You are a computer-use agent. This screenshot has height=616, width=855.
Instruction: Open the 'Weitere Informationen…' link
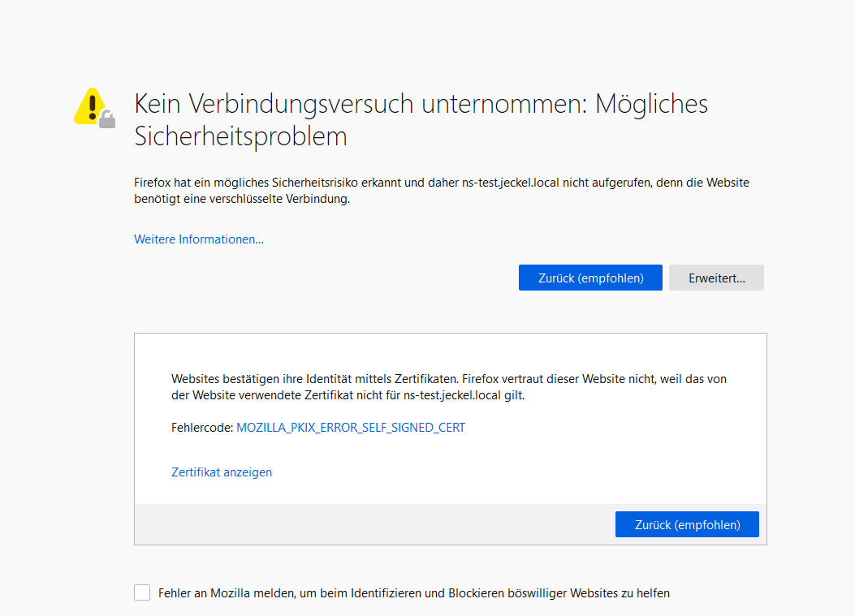199,239
